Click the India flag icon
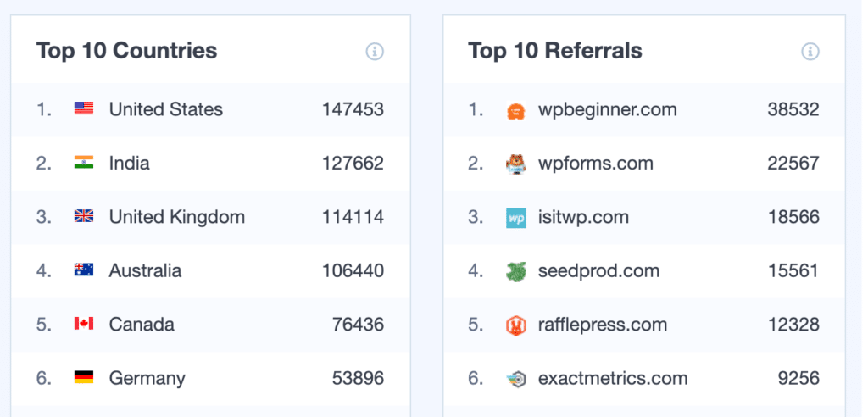This screenshot has height=417, width=868. [x=84, y=163]
